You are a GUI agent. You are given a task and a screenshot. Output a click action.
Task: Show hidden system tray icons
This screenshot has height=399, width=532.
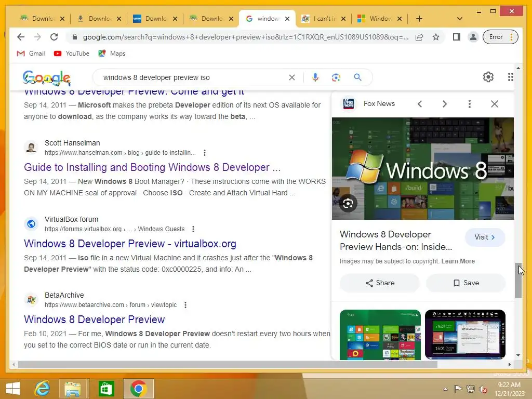point(445,389)
